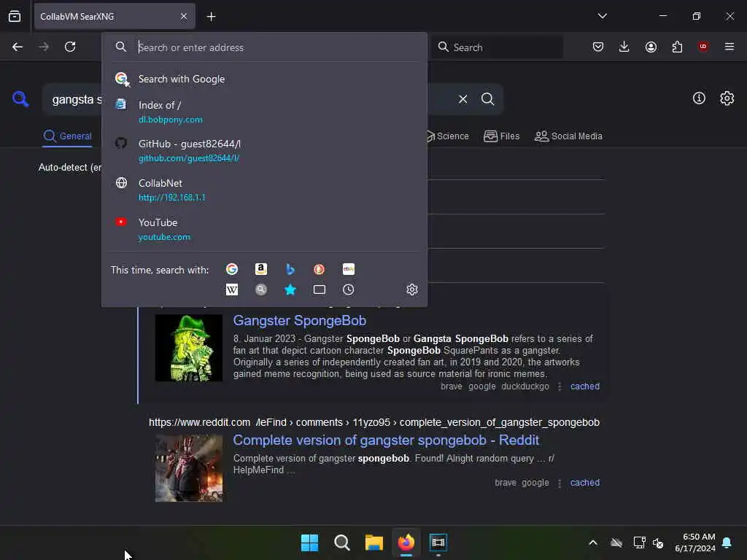The height and width of the screenshot is (560, 747).
Task: Open the notification bell in taskbar
Action: [727, 542]
